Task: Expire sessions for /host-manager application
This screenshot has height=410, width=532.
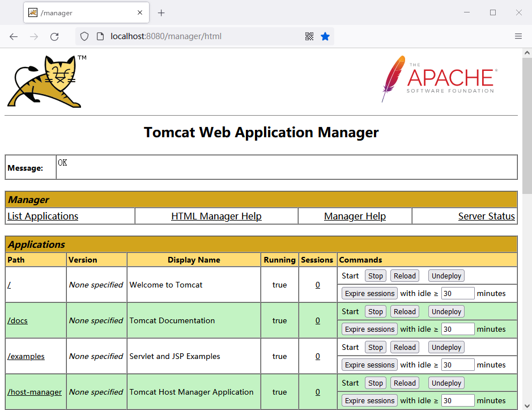Action: click(x=369, y=400)
